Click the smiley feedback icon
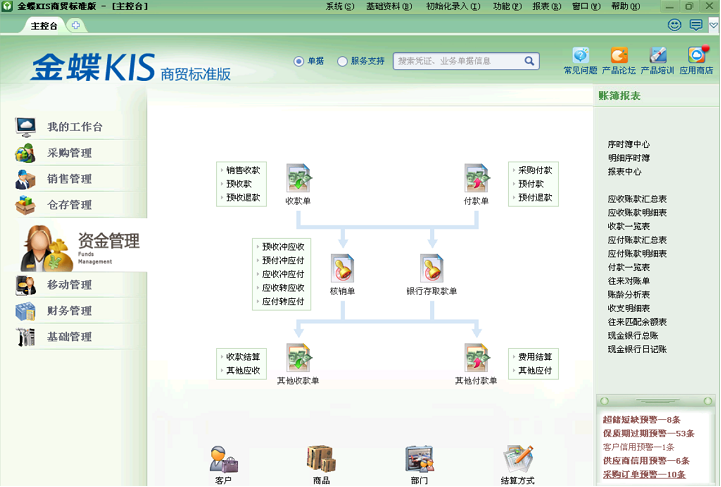Screen dimensions: 721x487 pos(675,25)
